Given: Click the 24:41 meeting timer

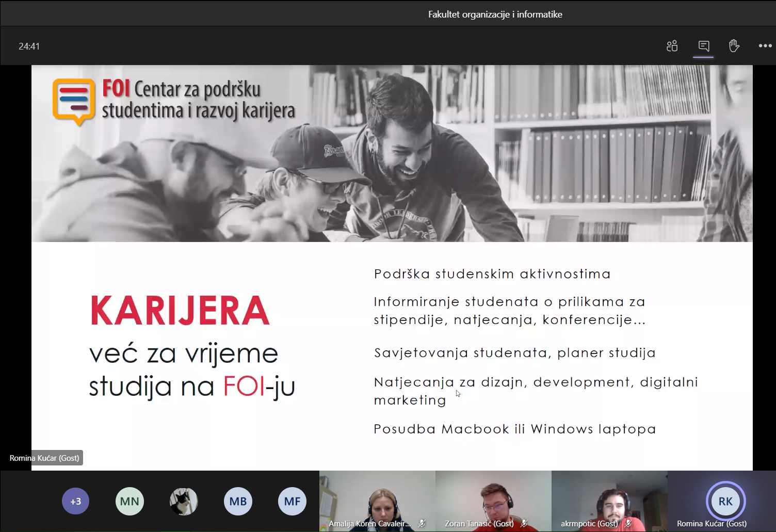Looking at the screenshot, I should tap(29, 46).
